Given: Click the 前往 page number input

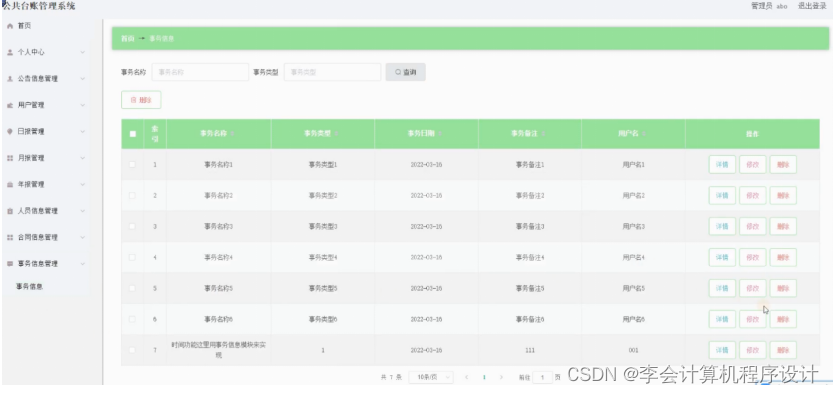Looking at the screenshot, I should 543,377.
